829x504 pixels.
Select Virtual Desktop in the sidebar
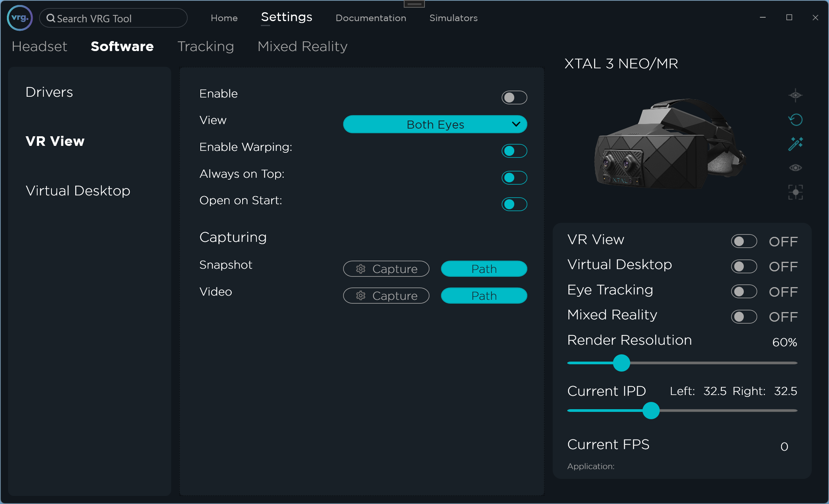(x=78, y=191)
